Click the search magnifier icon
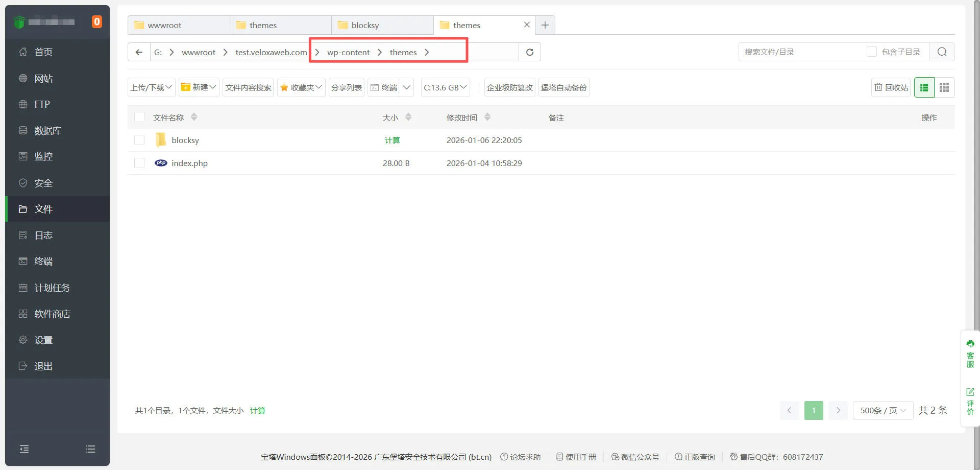Image resolution: width=980 pixels, height=470 pixels. pyautogui.click(x=942, y=52)
